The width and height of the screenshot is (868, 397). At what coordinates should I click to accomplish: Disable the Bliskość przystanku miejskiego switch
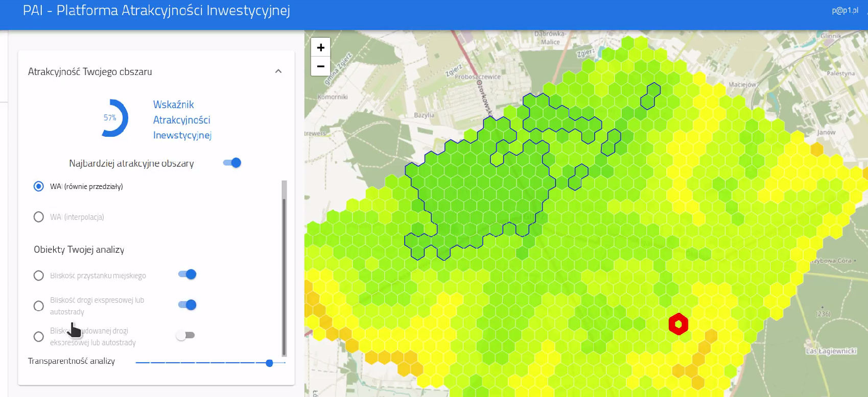point(187,275)
